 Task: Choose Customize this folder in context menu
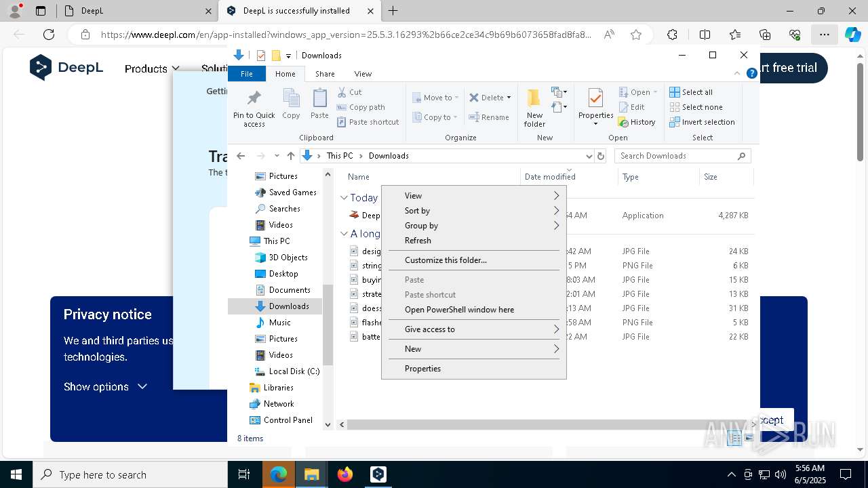pos(474,260)
